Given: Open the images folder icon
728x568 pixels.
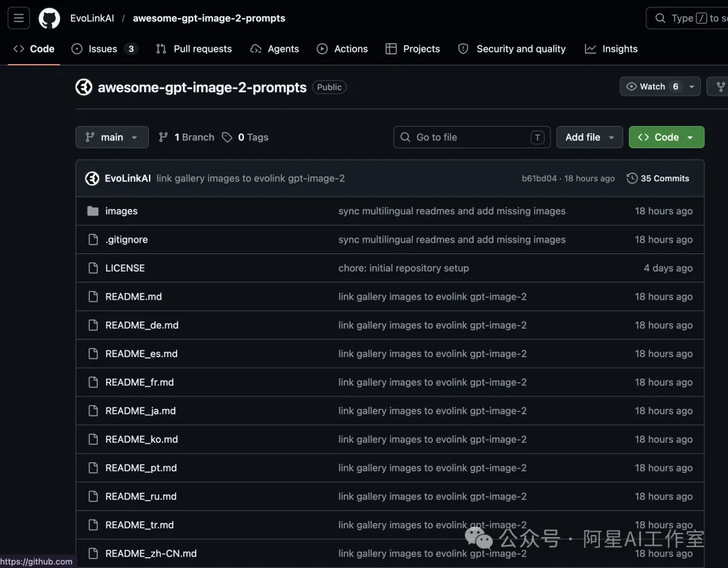Looking at the screenshot, I should click(93, 212).
